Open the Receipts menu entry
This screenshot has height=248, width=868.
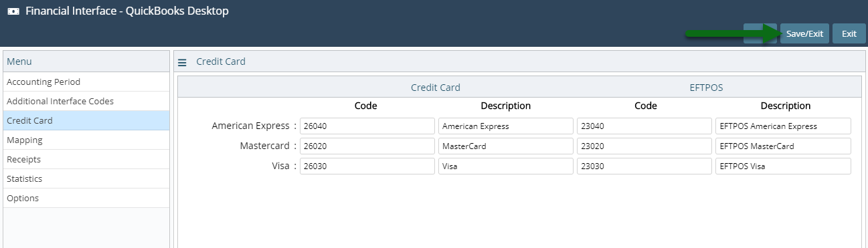point(86,159)
